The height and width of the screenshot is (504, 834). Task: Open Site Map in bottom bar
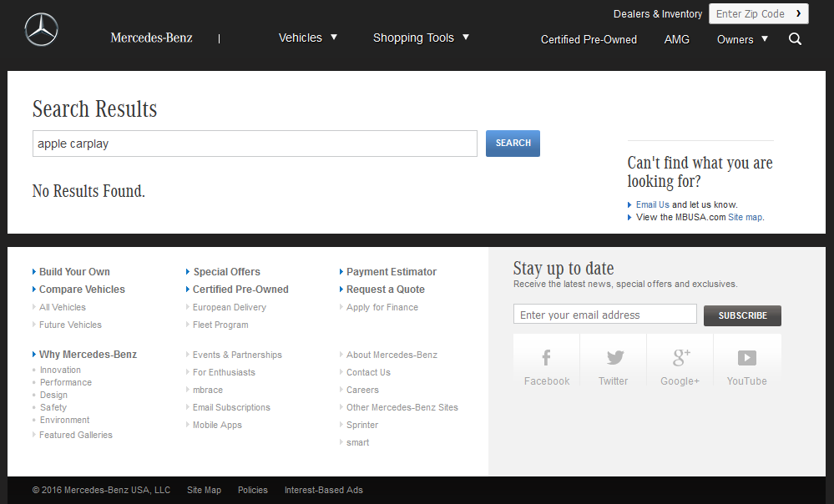coord(204,490)
